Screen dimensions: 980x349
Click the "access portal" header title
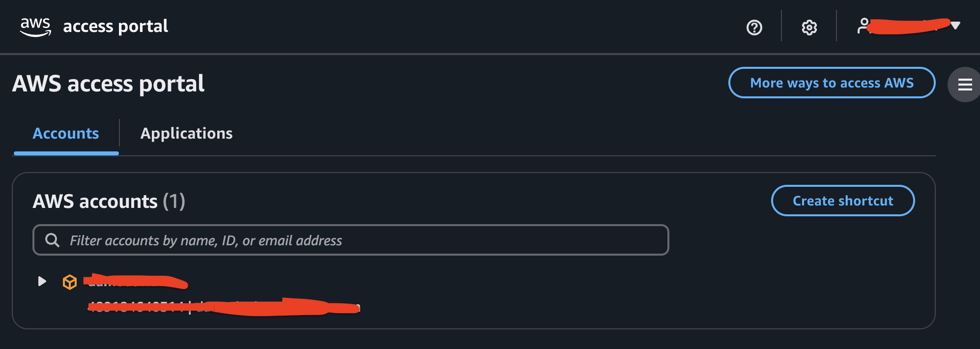point(115,26)
